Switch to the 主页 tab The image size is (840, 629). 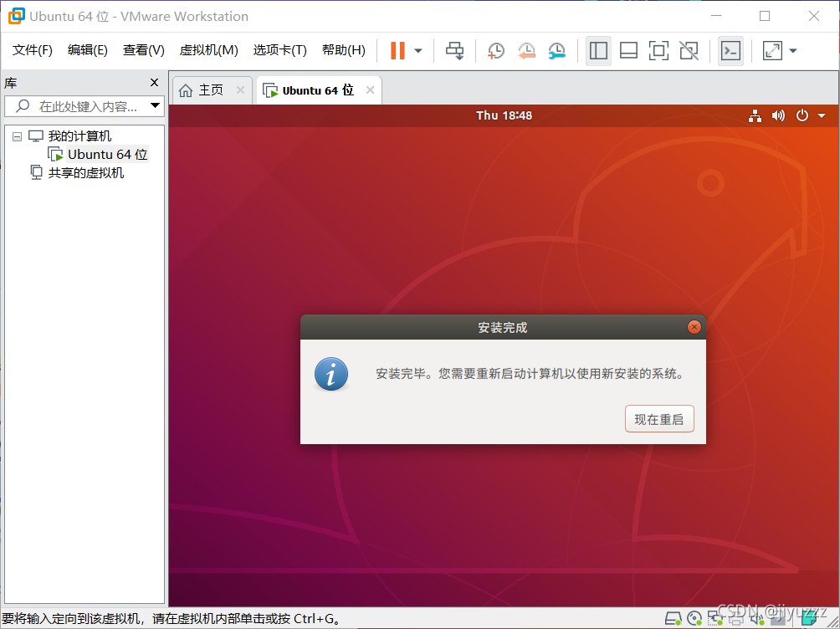click(x=211, y=90)
